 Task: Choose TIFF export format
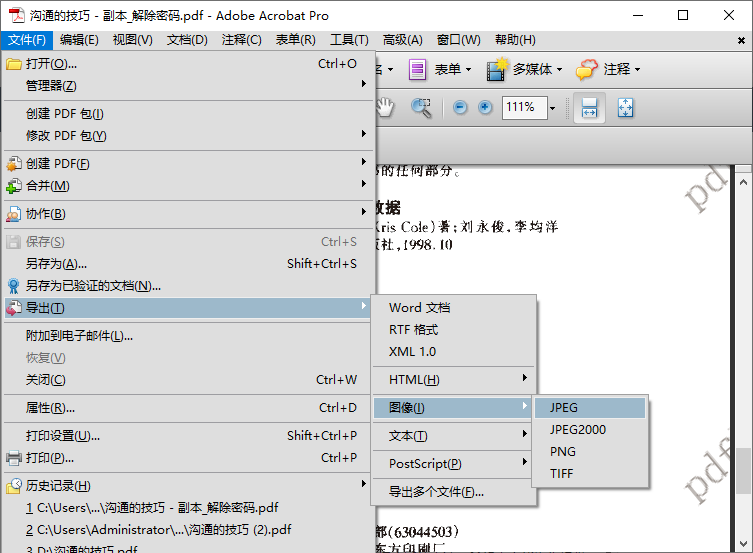590,474
